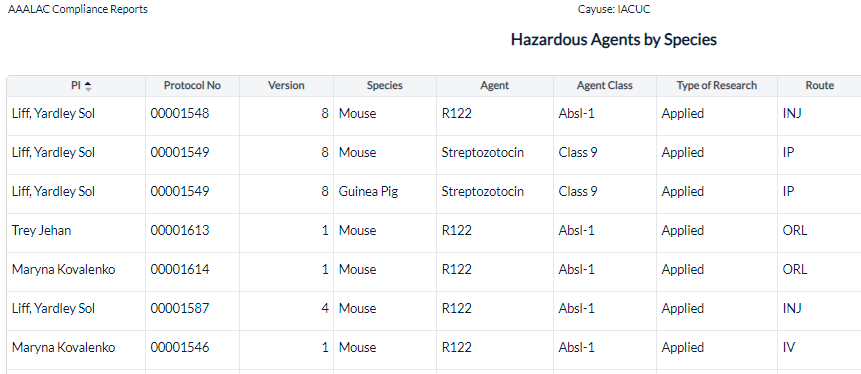Select protocol number 00001546 cell

click(192, 350)
